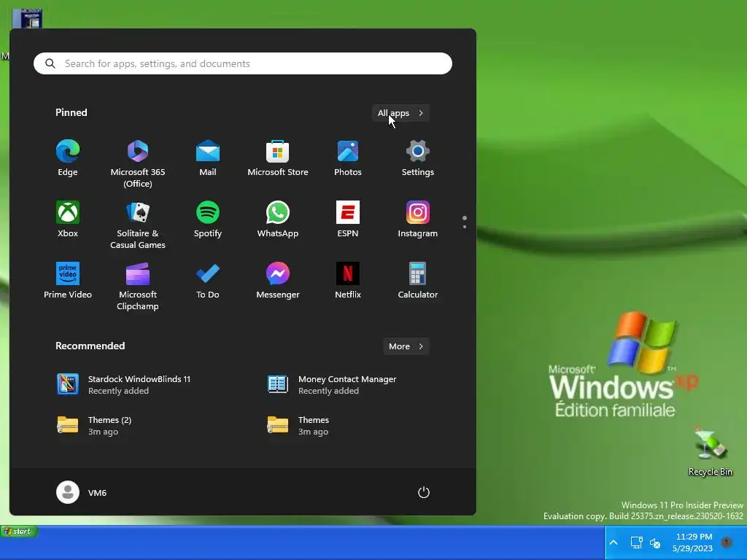Open Recycle Bin on the desktop
This screenshot has height=560, width=747.
pos(711,452)
